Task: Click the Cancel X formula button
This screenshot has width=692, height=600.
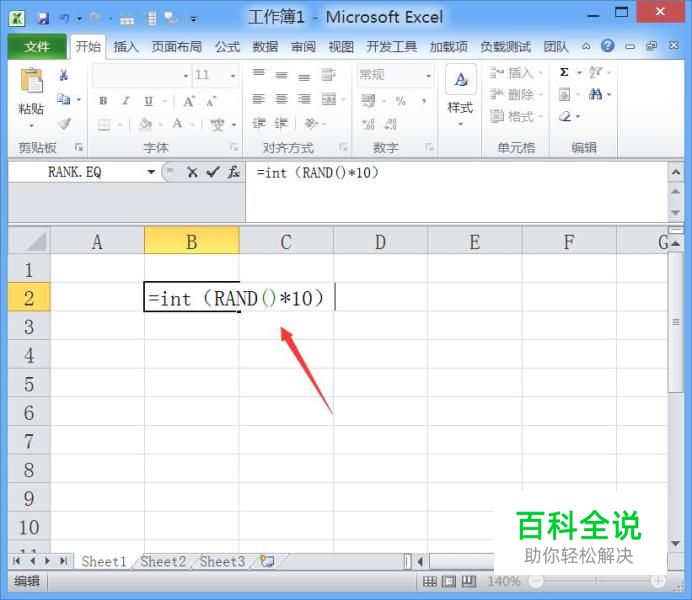Action: click(x=192, y=172)
